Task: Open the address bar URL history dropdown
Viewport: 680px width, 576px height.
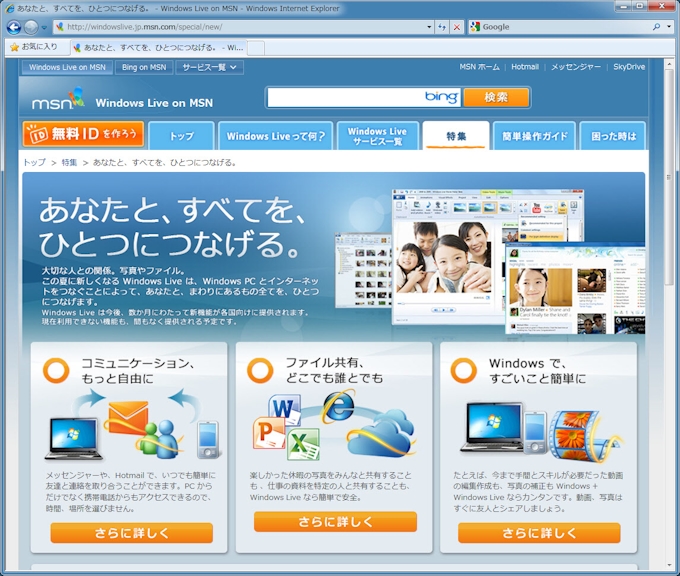Action: coord(428,27)
